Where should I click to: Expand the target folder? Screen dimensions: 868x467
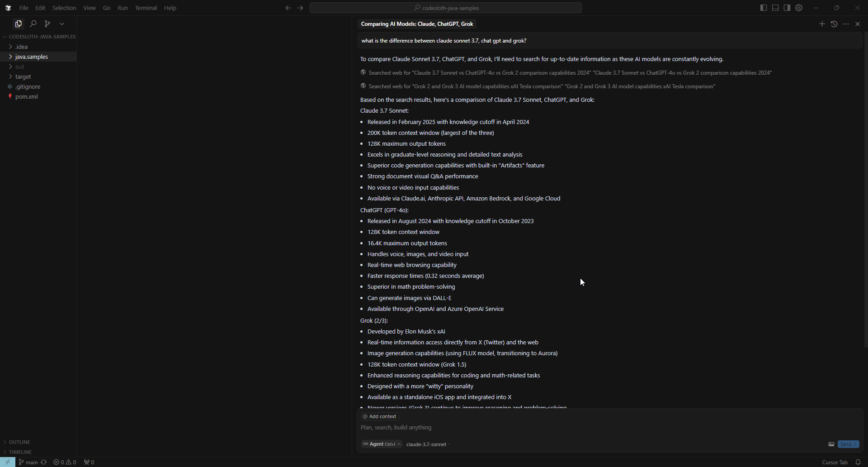click(38, 76)
